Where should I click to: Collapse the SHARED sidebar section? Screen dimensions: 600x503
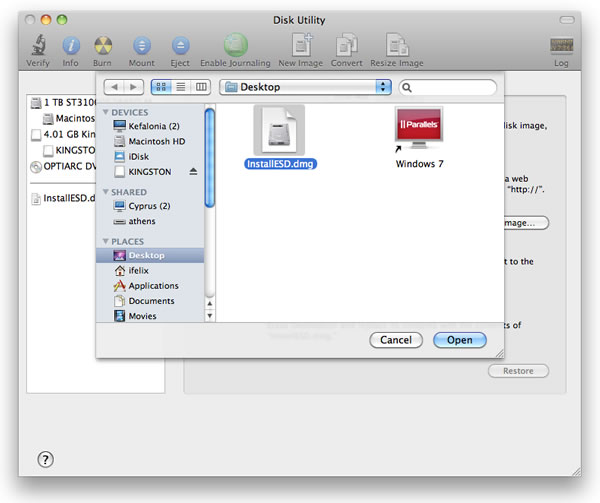coord(106,192)
